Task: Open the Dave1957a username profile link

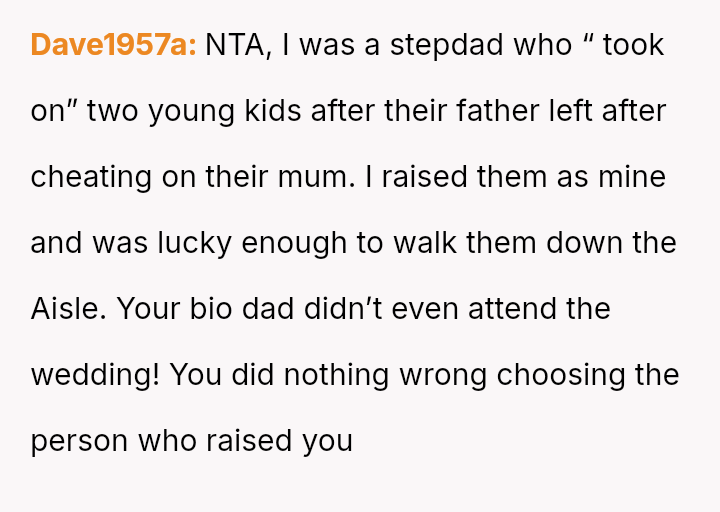Action: tap(113, 45)
